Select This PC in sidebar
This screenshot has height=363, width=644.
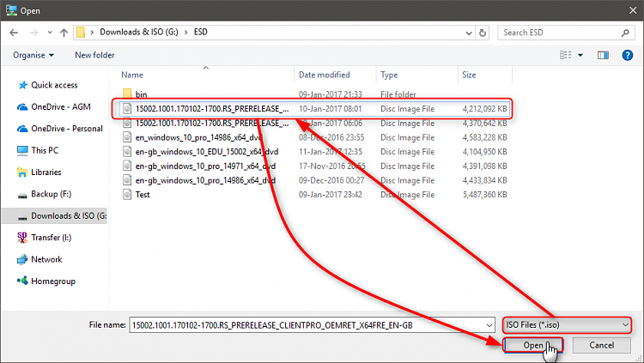[x=45, y=150]
